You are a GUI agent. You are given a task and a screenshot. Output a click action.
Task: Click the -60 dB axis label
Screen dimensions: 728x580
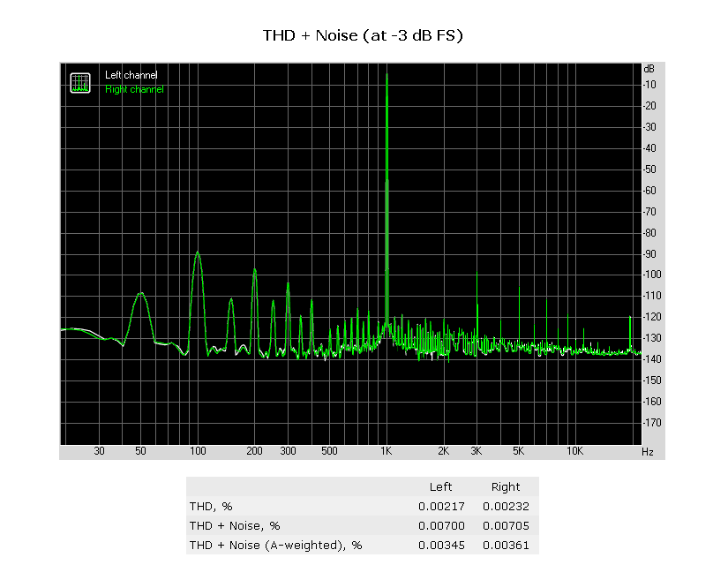649,191
